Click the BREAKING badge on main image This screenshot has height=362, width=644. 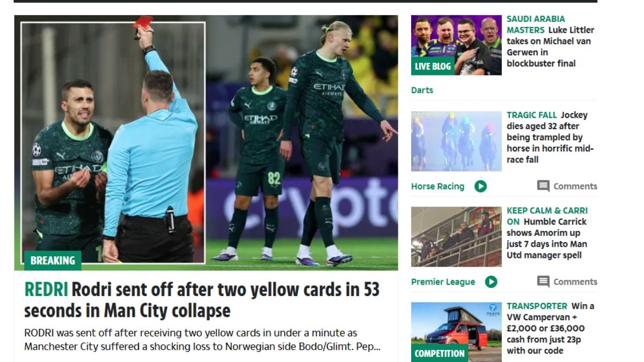[53, 261]
